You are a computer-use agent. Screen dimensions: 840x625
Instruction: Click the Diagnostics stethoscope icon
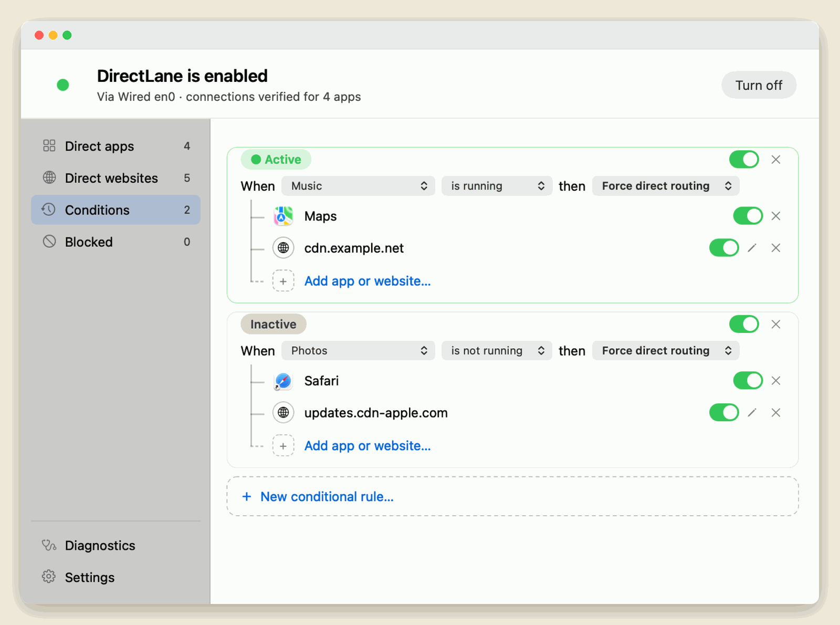click(x=49, y=545)
